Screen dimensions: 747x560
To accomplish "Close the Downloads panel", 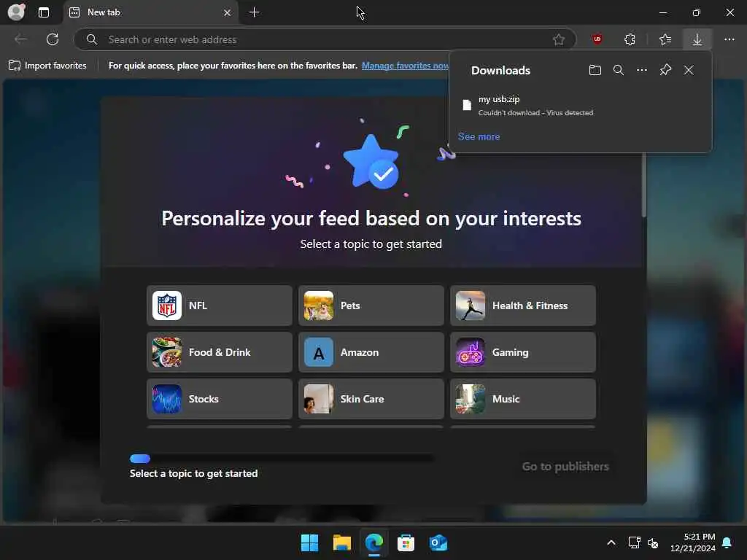I will point(689,70).
